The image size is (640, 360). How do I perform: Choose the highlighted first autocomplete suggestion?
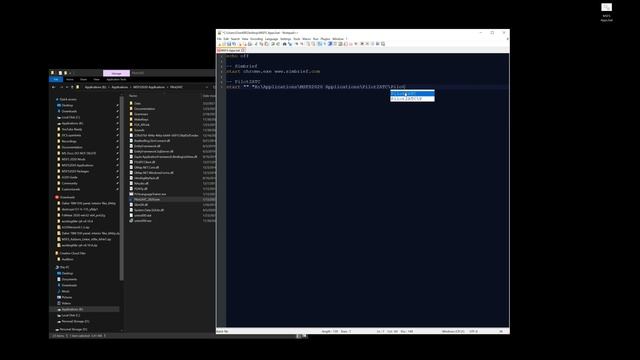click(412, 93)
